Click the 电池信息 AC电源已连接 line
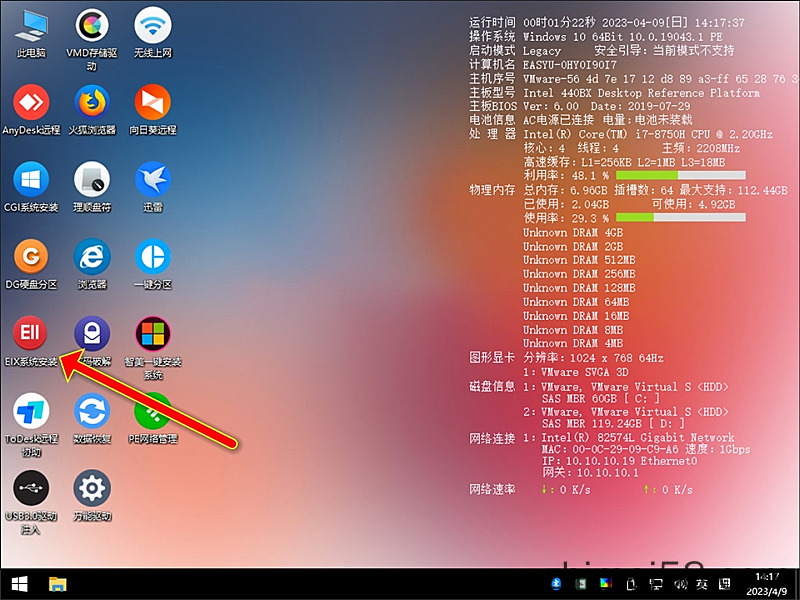This screenshot has height=600, width=800. (x=581, y=120)
